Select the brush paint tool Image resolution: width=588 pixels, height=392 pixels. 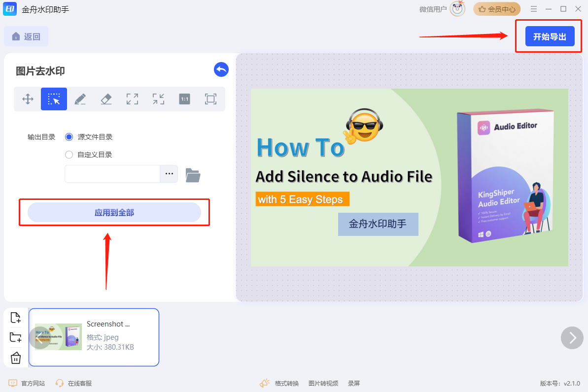click(x=80, y=99)
